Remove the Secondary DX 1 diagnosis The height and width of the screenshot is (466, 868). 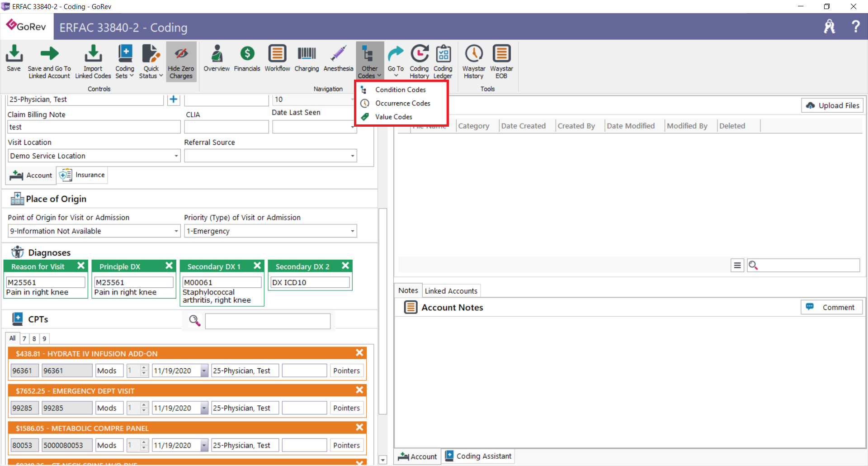[257, 266]
